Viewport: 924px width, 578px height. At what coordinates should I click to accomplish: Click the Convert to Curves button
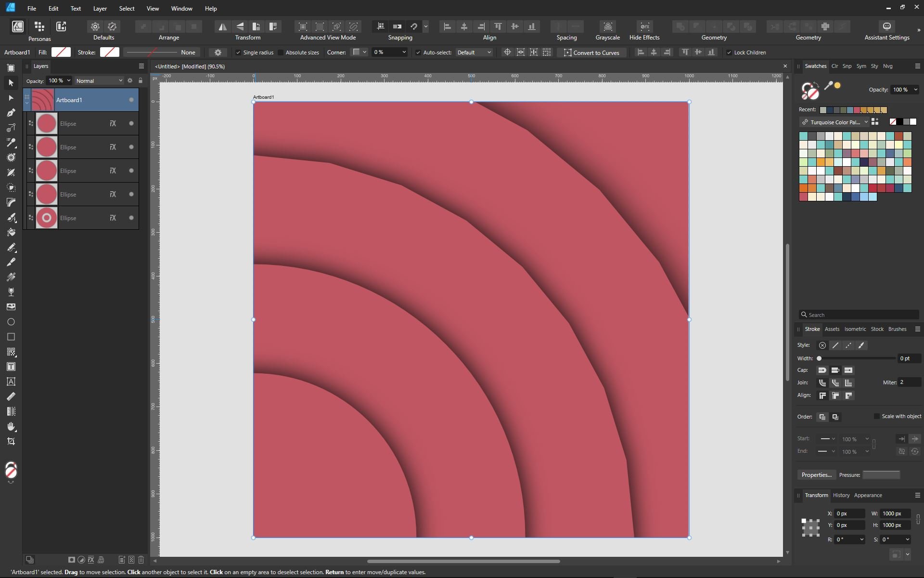591,53
